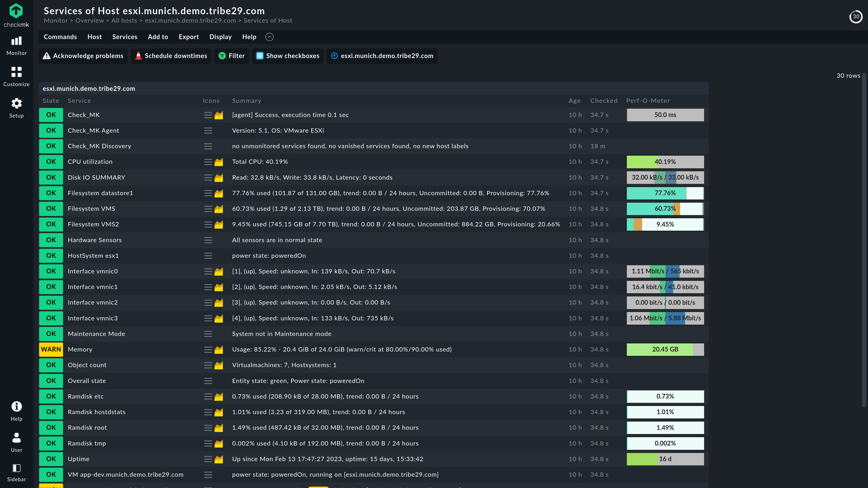Open the Filesystem VMS2 service link
The width and height of the screenshot is (868, 488).
coord(93,224)
